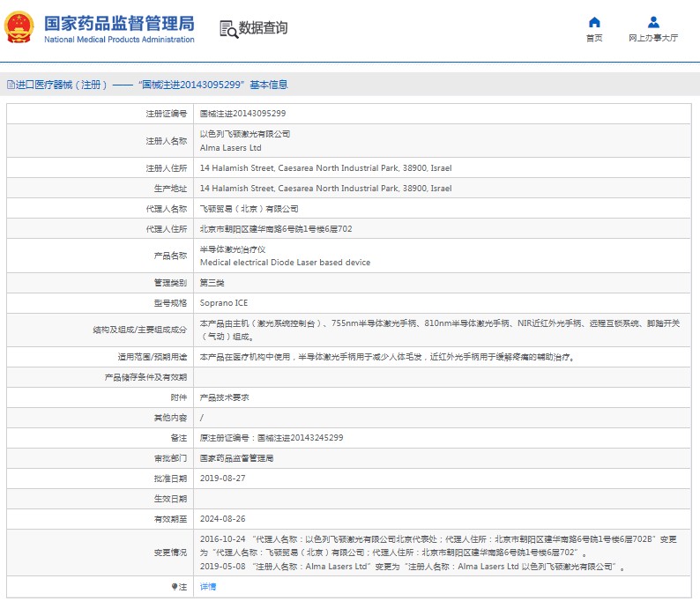Viewport: 700px width, 601px height.
Task: Click the national emblem logo
Action: pos(19,28)
